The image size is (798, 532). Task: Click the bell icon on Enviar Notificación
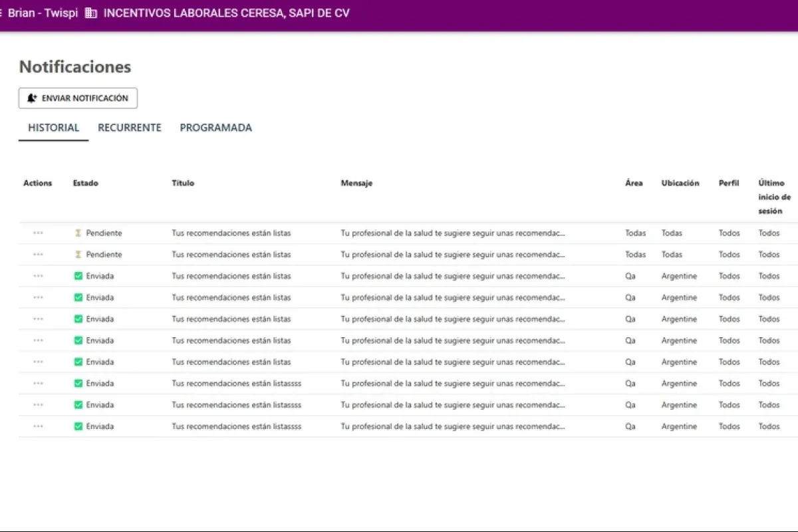(32, 98)
